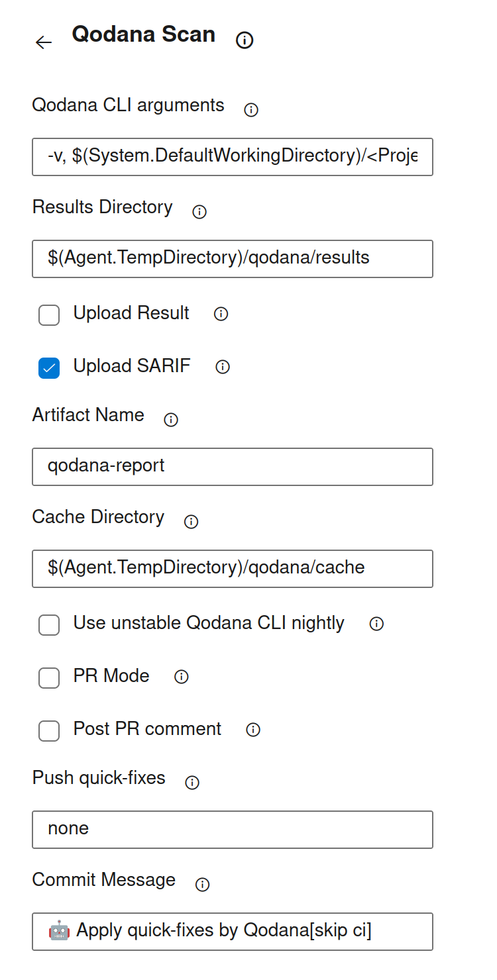Enable unstable Qodana CLI nightly builds

coord(49,625)
